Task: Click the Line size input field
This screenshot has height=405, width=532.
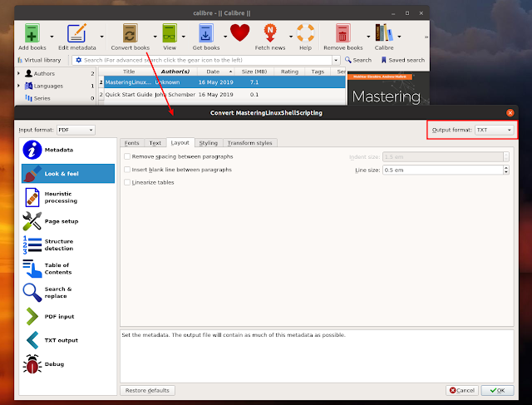Action: point(443,170)
